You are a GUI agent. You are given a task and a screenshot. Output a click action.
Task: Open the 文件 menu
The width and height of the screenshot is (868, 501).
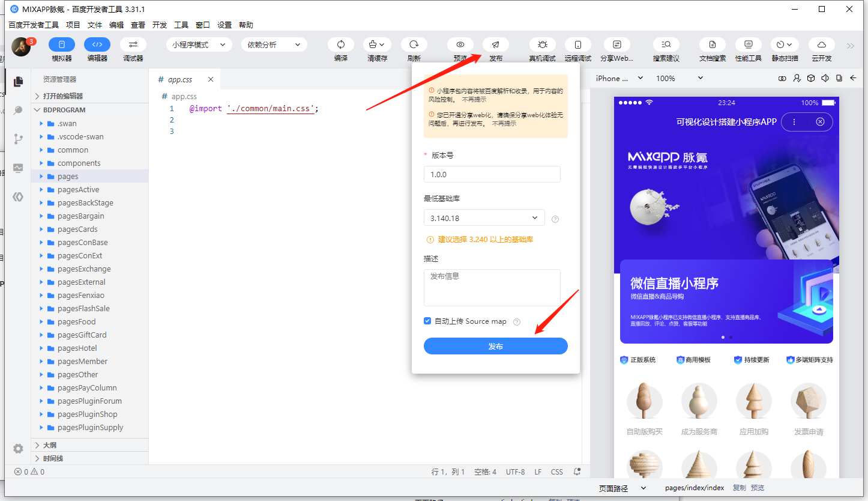(x=95, y=25)
